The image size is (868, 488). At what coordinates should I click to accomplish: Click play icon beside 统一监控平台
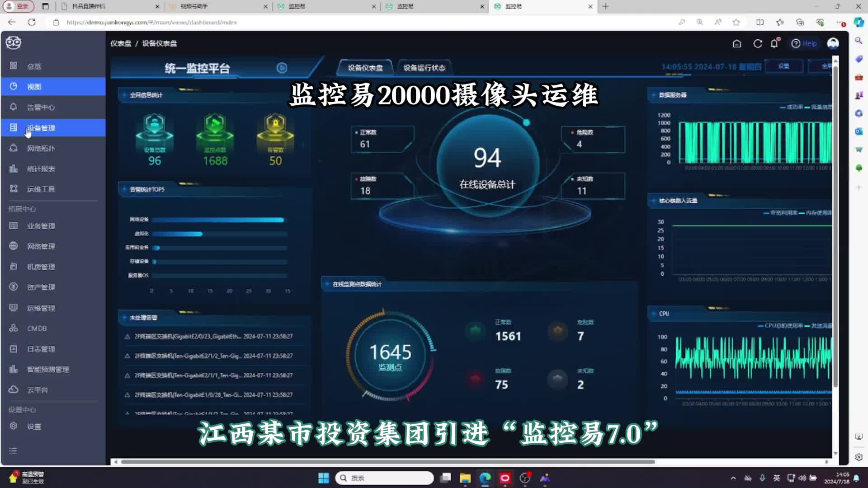point(282,68)
